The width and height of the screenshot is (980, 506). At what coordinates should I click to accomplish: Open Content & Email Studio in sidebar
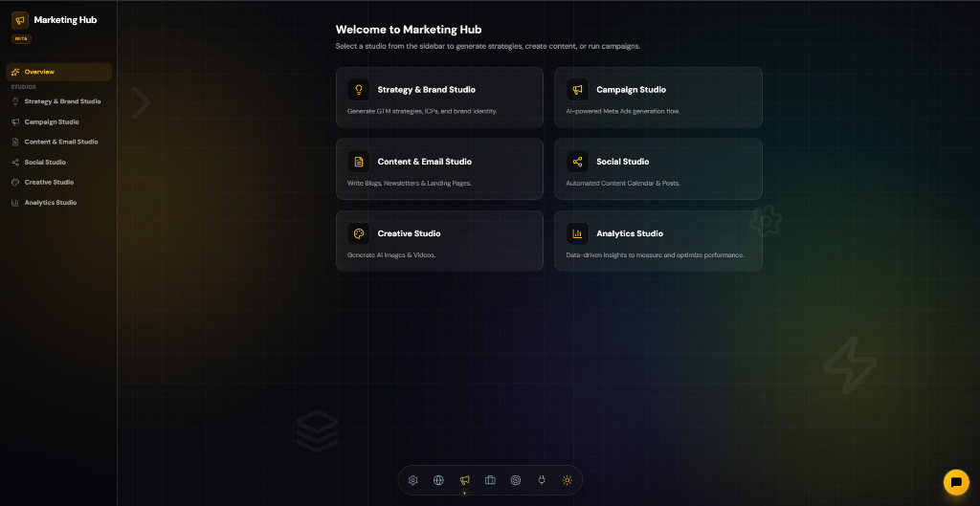(x=58, y=142)
